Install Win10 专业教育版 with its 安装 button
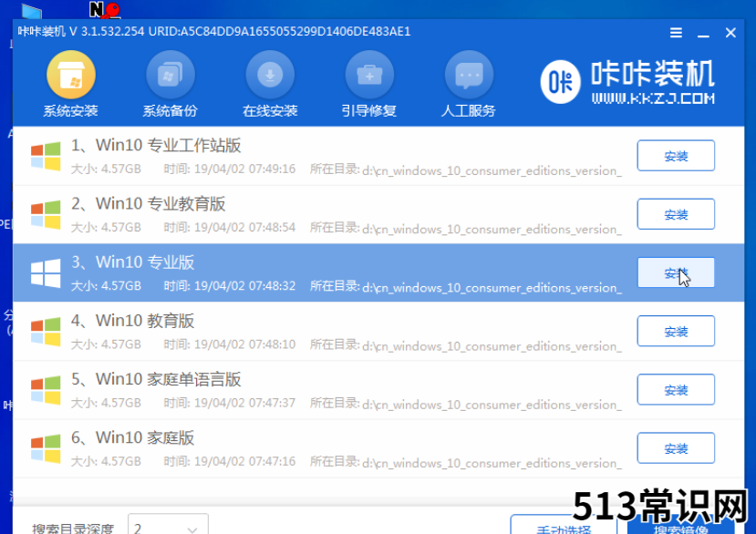Image resolution: width=756 pixels, height=534 pixels. (676, 214)
